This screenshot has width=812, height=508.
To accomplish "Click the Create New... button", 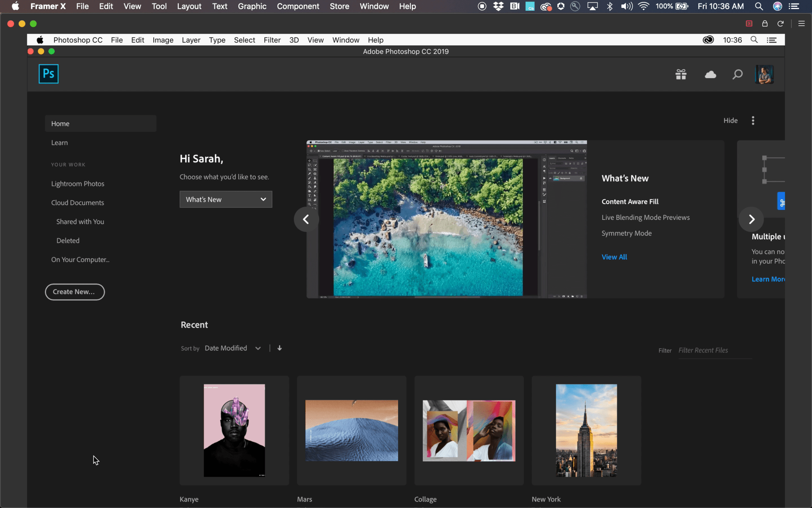I will pos(75,292).
